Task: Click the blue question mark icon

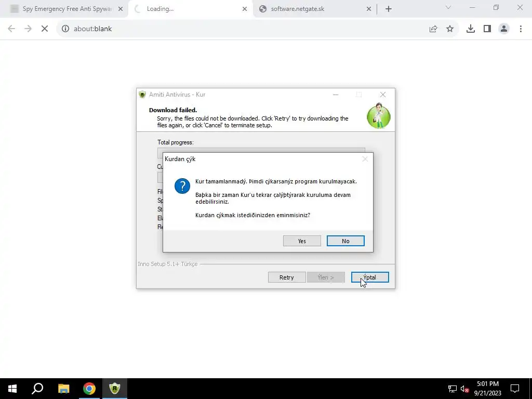Action: [x=182, y=186]
